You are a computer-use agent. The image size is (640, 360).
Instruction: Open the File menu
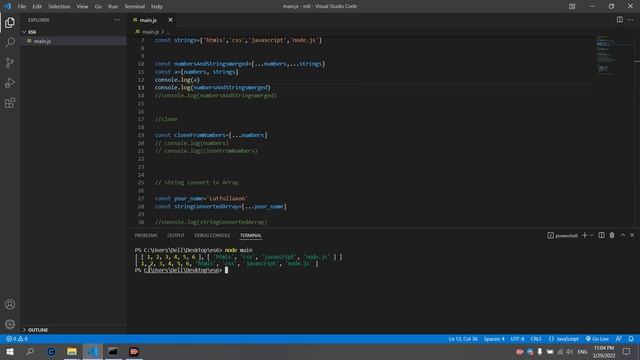22,7
